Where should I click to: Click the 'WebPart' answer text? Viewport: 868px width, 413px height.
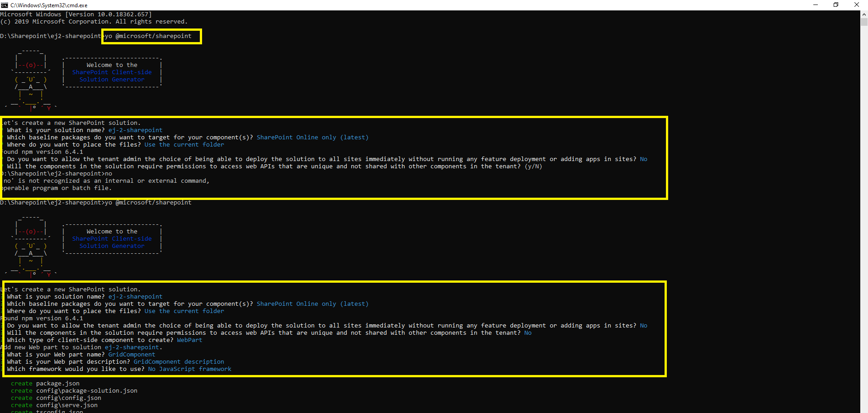[x=189, y=340]
